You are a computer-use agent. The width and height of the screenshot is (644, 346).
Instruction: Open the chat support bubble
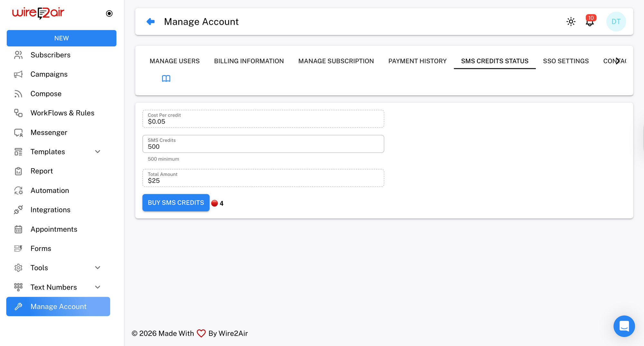[624, 326]
